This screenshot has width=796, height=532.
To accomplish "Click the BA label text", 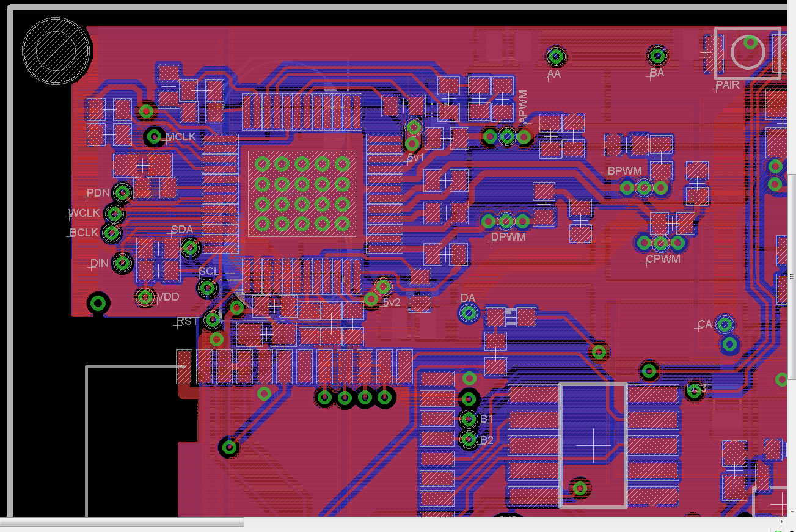I will [x=657, y=73].
